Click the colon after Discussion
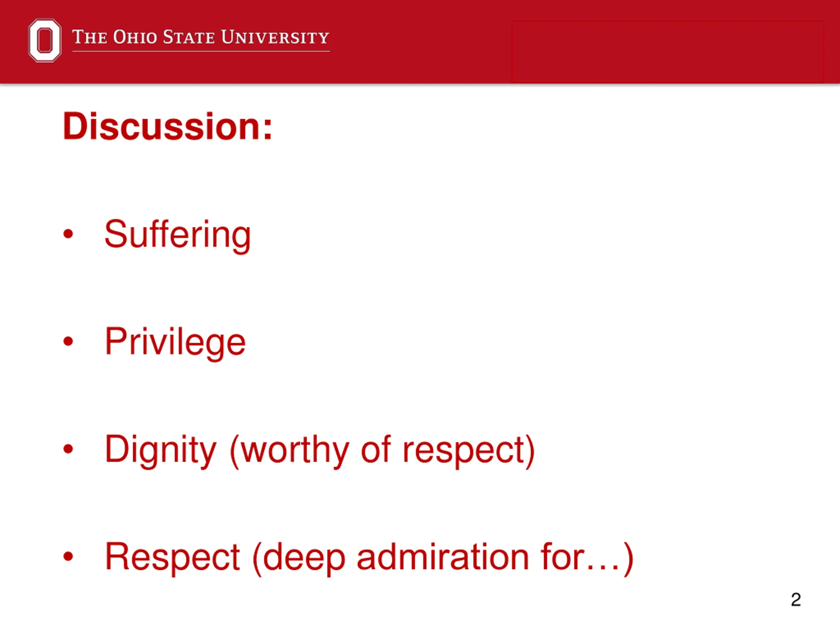 (x=268, y=130)
